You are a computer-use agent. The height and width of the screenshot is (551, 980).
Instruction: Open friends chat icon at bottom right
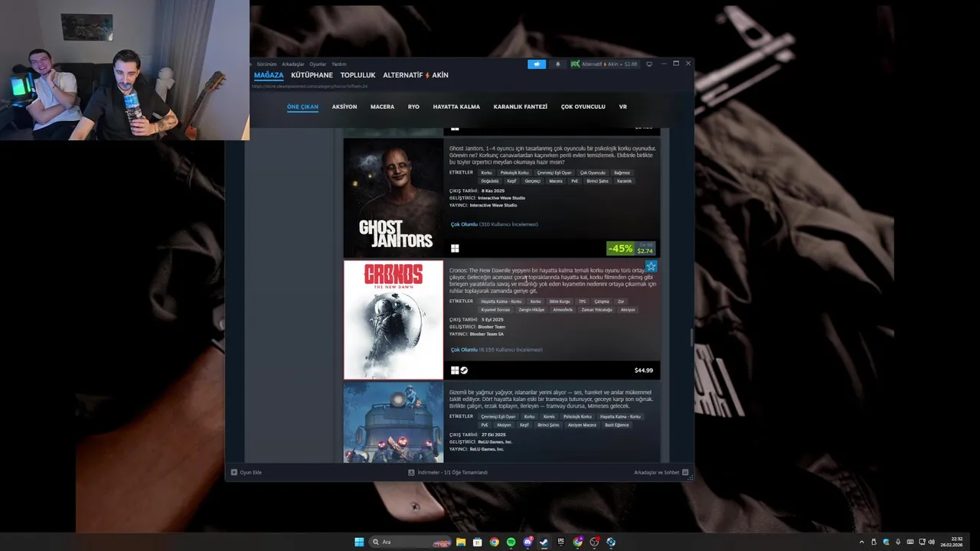(685, 472)
